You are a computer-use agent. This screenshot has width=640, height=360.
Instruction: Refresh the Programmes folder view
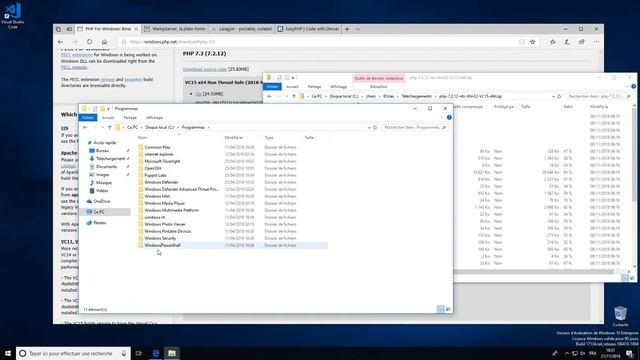(375, 127)
